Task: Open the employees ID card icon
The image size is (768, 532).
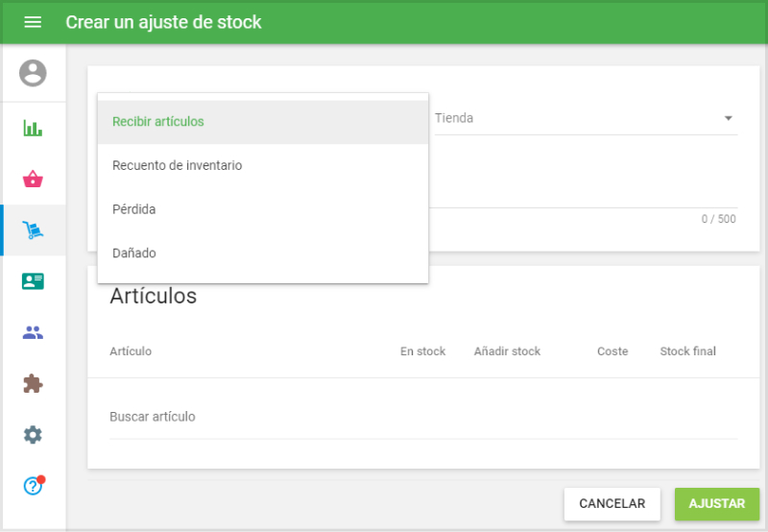Action: 33,281
